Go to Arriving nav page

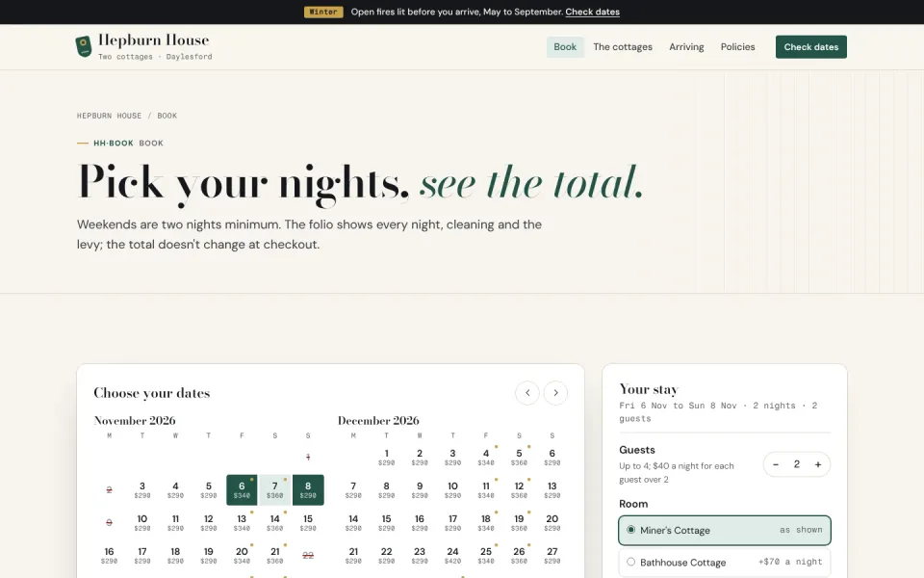[x=686, y=47]
